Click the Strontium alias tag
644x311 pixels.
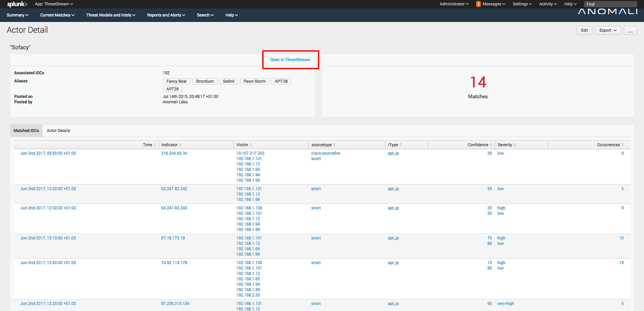tap(205, 81)
